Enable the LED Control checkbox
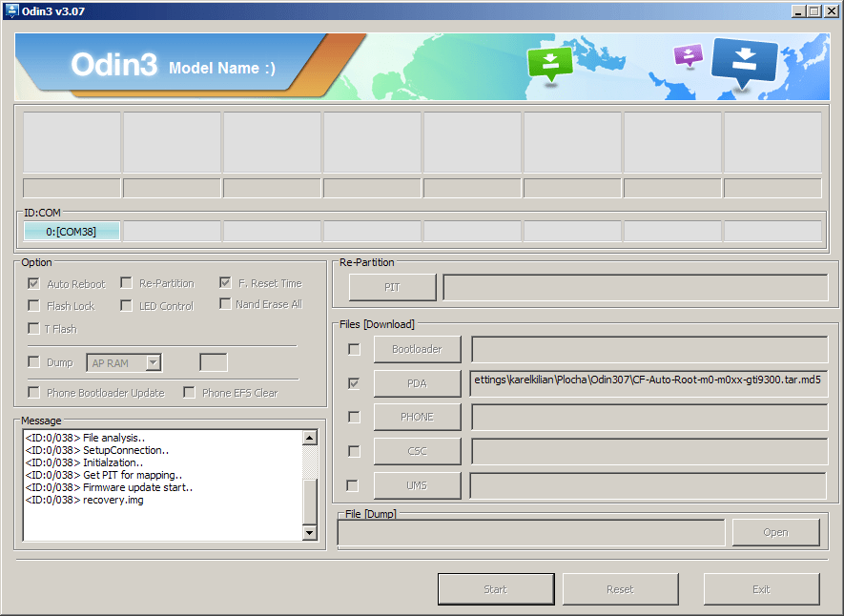Screen dimensions: 844x616 126,305
